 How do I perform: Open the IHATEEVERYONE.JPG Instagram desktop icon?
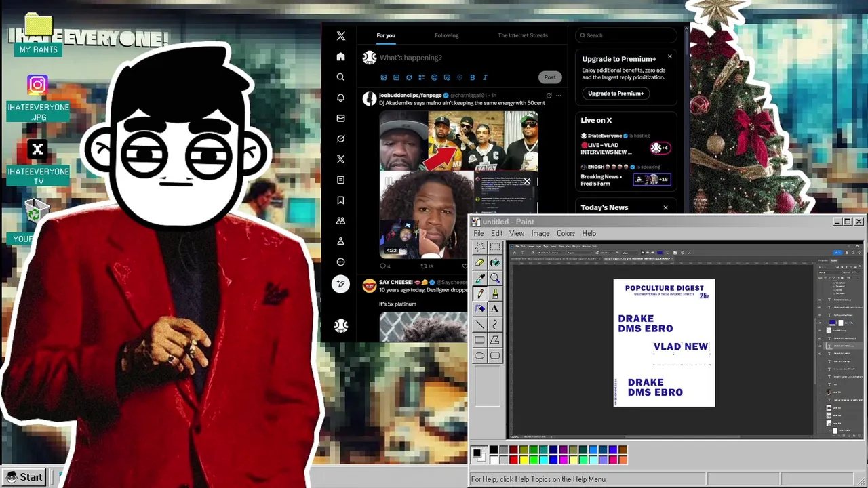[38, 98]
